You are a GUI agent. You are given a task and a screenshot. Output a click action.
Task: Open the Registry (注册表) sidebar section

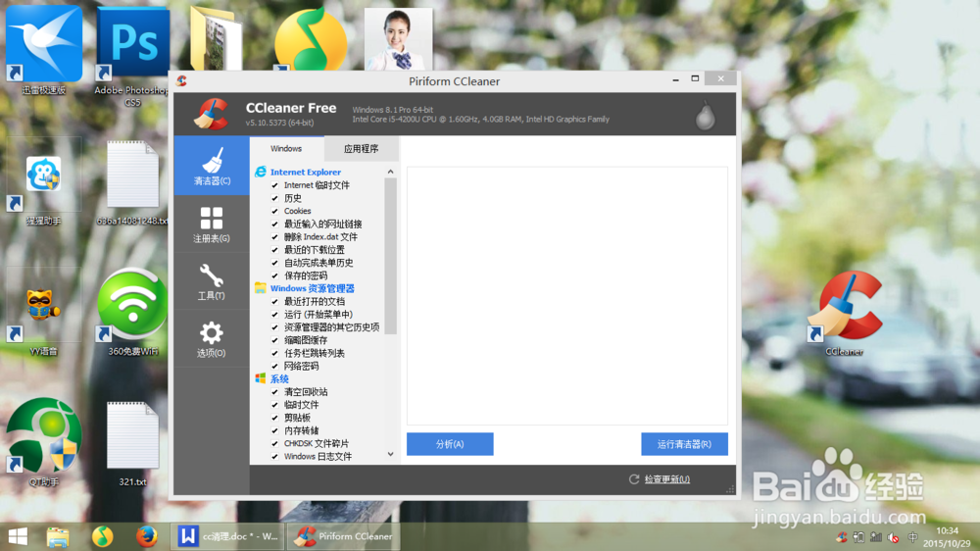click(212, 225)
